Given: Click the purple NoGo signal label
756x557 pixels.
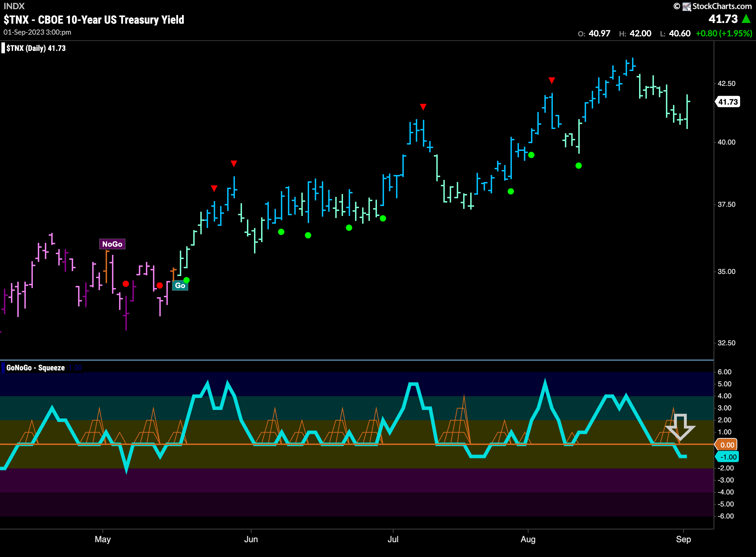Looking at the screenshot, I should 112,244.
